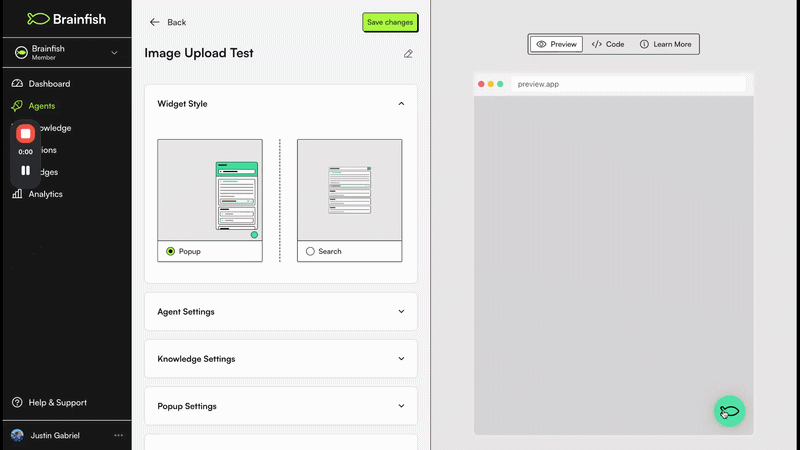
Task: Click the Member role label
Action: click(x=44, y=58)
